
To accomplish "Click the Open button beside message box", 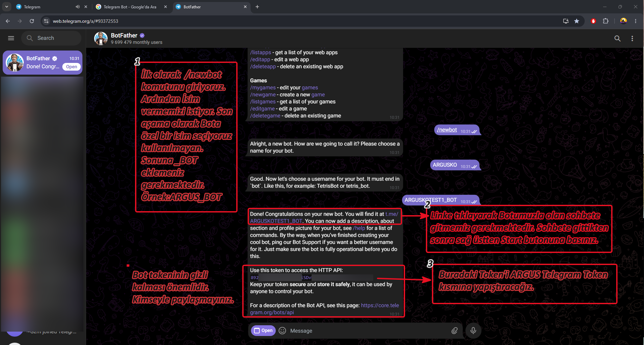I will click(263, 331).
